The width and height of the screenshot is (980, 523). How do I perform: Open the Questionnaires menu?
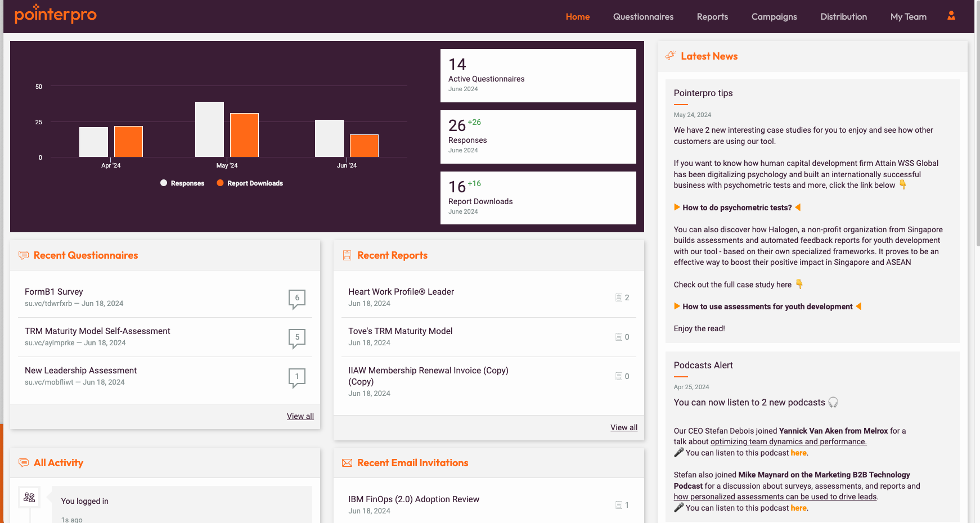pyautogui.click(x=643, y=17)
